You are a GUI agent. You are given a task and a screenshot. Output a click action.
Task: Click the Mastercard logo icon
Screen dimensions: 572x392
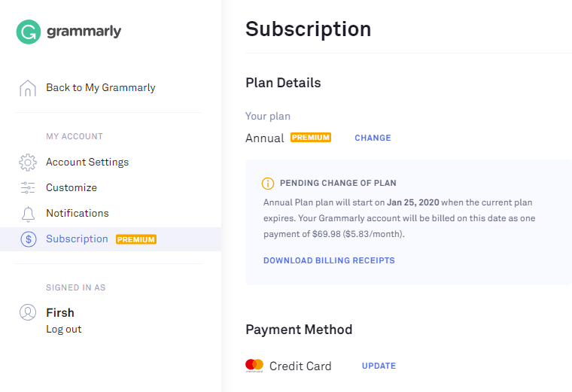coord(254,366)
